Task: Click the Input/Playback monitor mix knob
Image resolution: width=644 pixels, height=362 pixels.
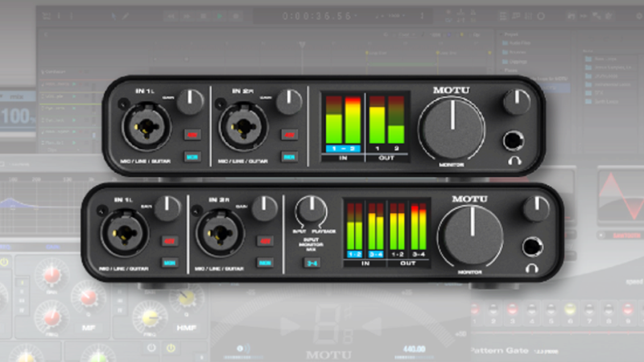Action: point(312,208)
